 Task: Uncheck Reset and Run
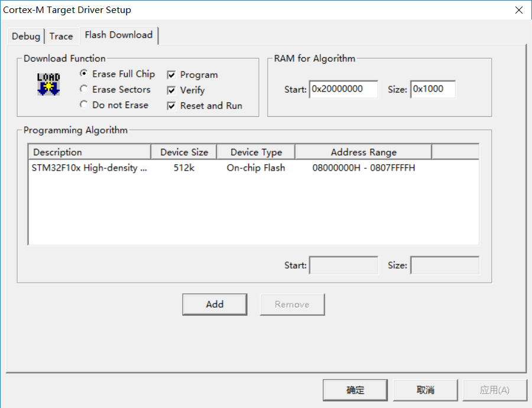click(171, 106)
